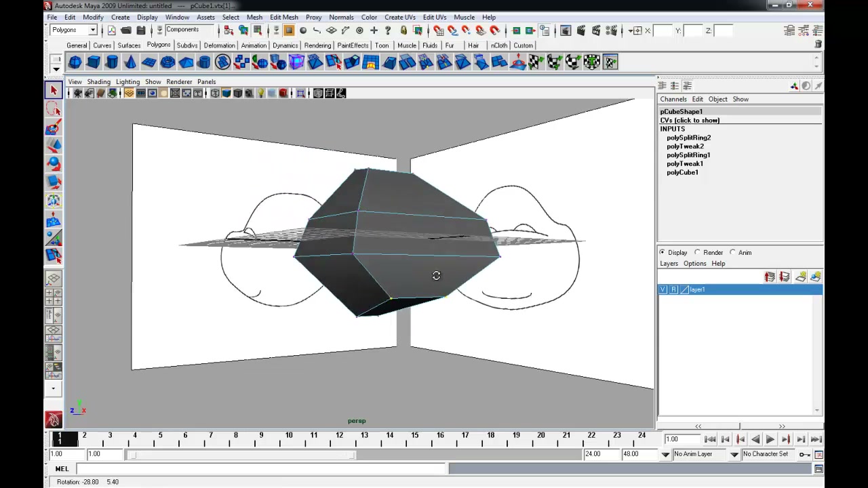The height and width of the screenshot is (488, 868).
Task: Activate the Soft Modification tool
Action: click(x=54, y=218)
